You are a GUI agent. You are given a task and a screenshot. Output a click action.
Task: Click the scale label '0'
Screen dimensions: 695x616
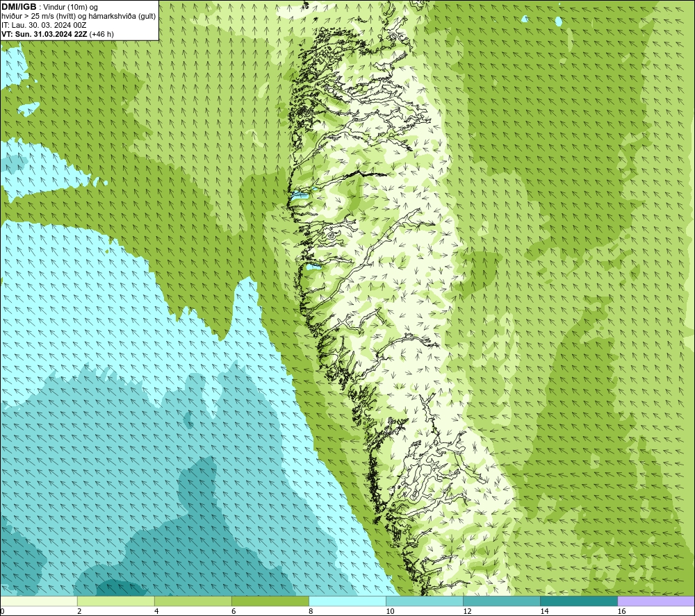(x=2, y=611)
